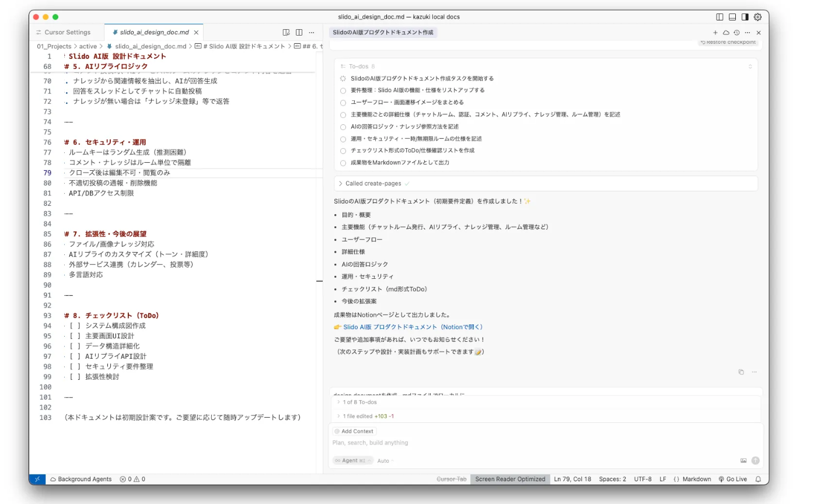Open the '# Slido AI版 設計ドキュメント' breadcrumb
817x504 pixels.
click(240, 46)
